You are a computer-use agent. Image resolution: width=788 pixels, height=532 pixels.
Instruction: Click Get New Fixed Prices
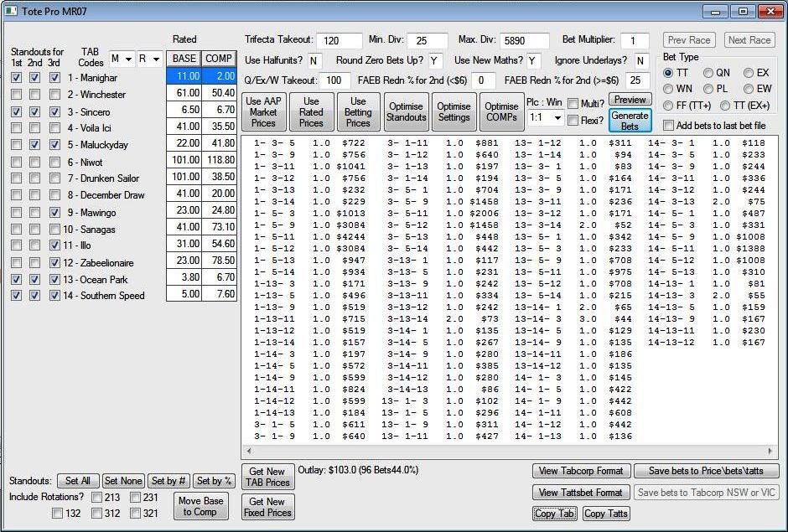tap(267, 508)
